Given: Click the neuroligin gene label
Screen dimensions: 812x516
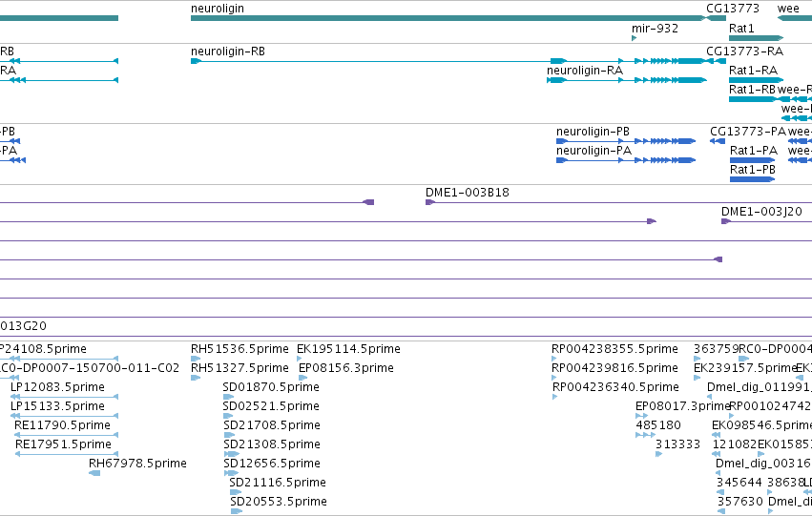Looking at the screenshot, I should (x=217, y=9).
